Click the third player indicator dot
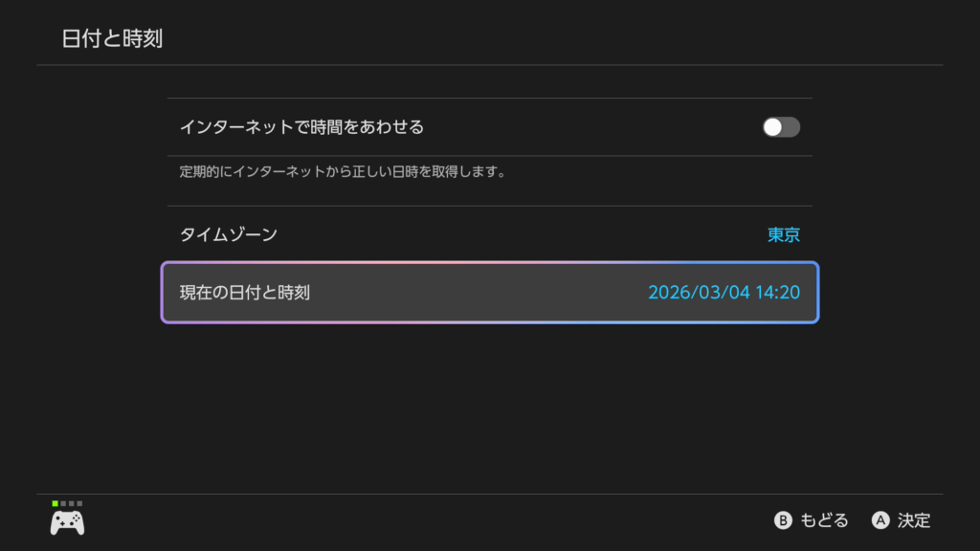 [x=72, y=503]
